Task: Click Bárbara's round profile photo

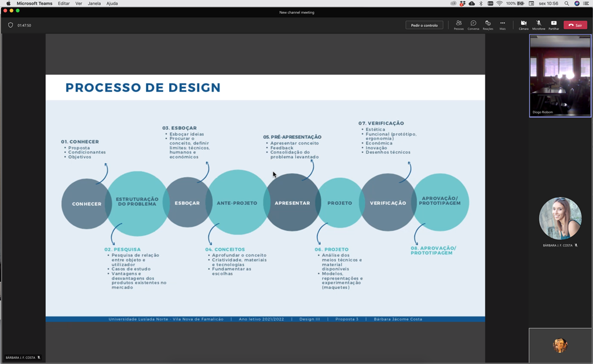Action: (560, 218)
